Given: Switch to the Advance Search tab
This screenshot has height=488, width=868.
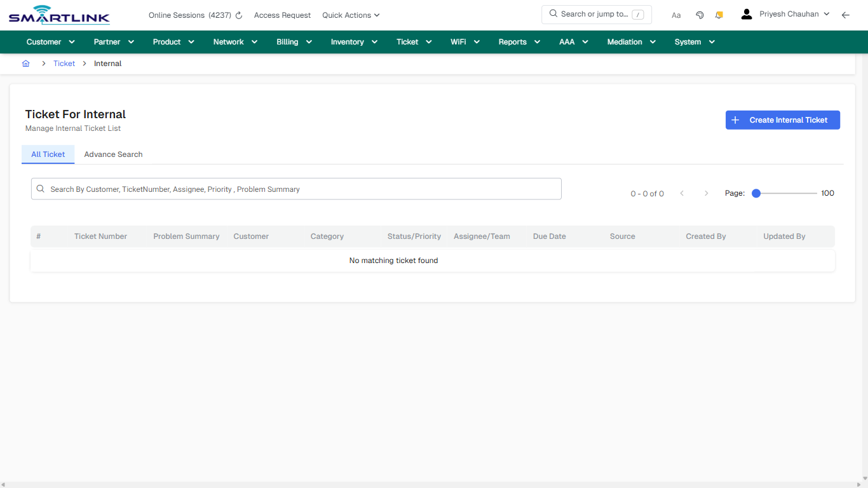Looking at the screenshot, I should click(x=113, y=154).
